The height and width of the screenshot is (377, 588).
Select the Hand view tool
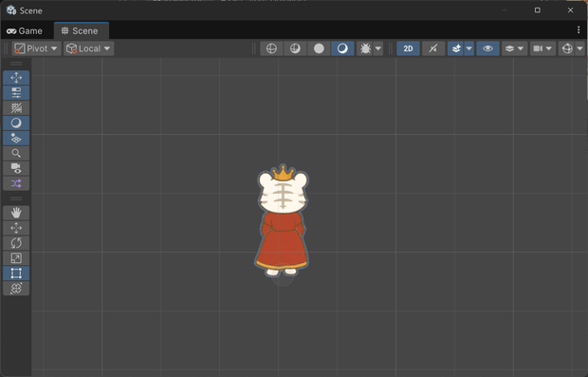16,213
